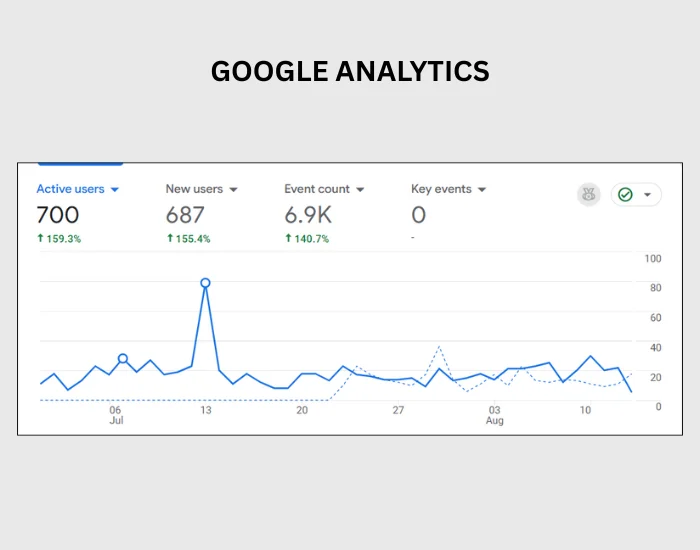Click the 159.3% increase indicator
This screenshot has width=700, height=550.
tap(59, 239)
